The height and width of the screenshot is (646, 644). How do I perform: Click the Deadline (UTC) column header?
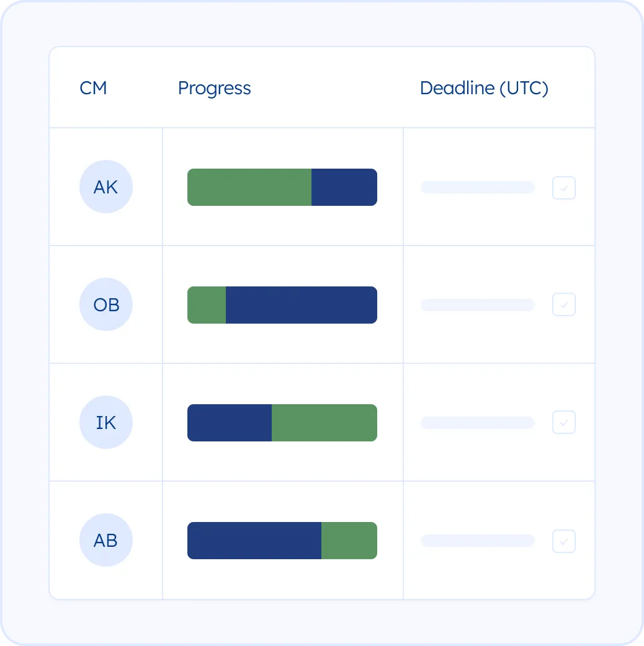pyautogui.click(x=484, y=88)
